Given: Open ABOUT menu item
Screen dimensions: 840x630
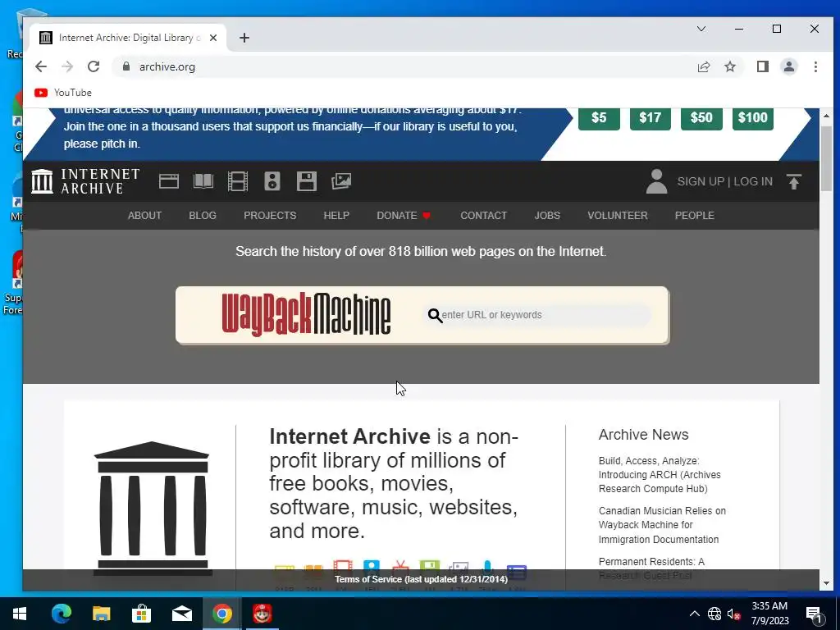Looking at the screenshot, I should (144, 216).
